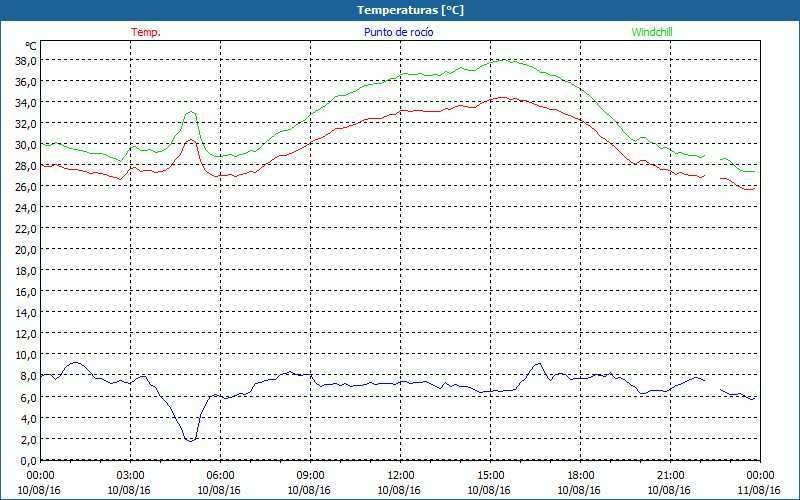Click the '24,0' y-axis value
This screenshot has width=800, height=500.
[26, 208]
